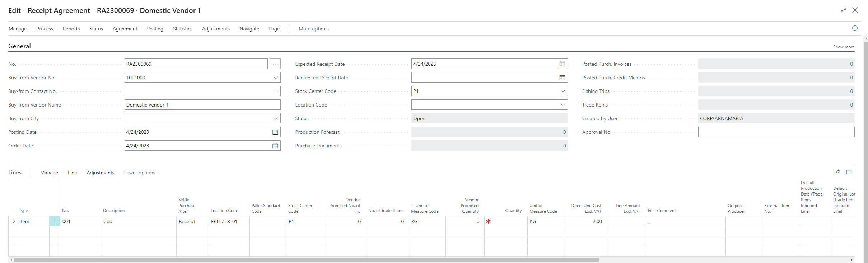Click the horizontal scrollbar under the Lines grid
This screenshot has height=263, width=868.
coord(306,260)
